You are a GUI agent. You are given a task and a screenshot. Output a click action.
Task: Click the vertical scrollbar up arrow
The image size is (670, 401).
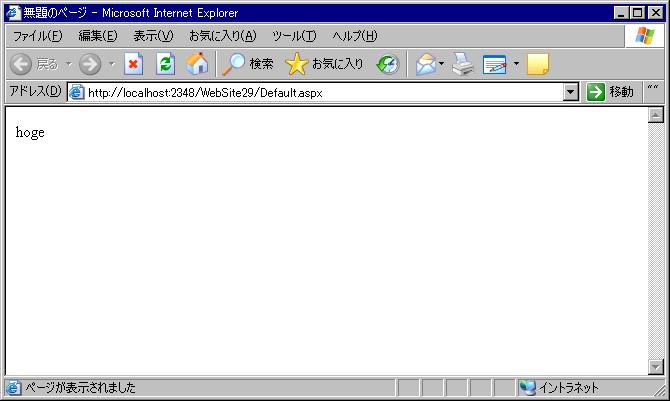click(x=656, y=115)
